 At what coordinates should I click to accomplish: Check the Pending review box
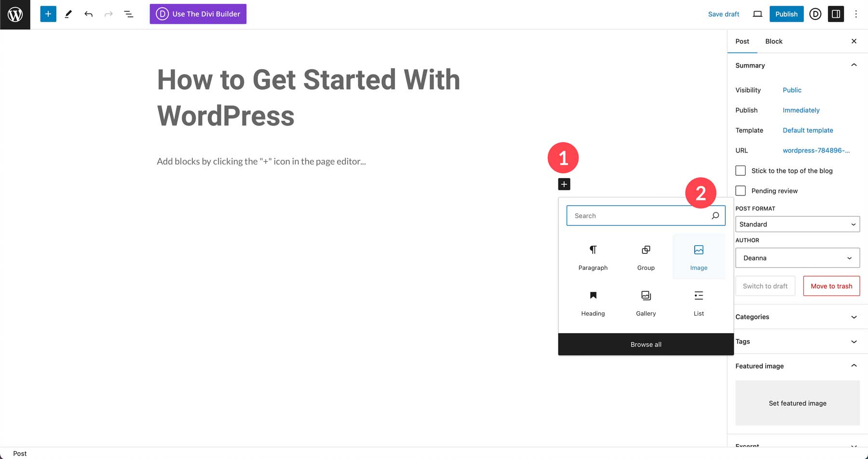click(x=741, y=191)
